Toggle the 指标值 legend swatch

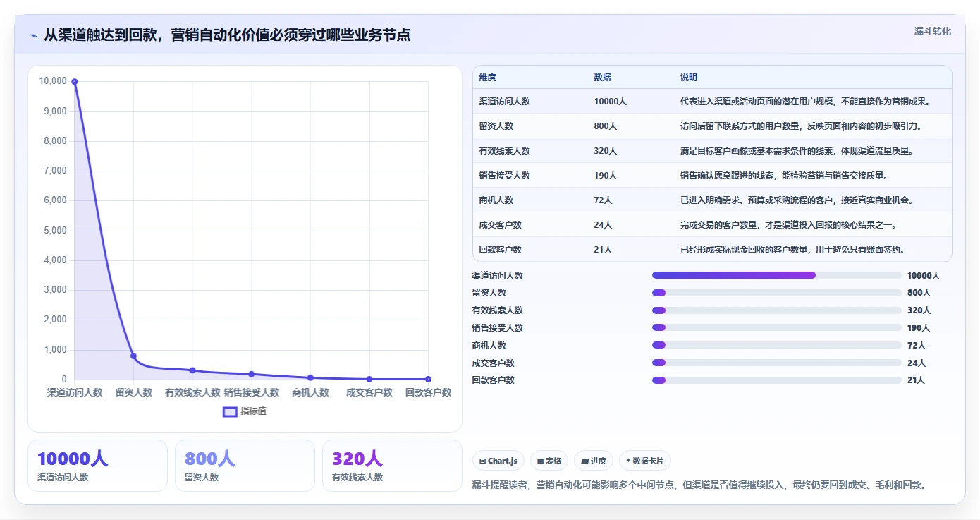tap(230, 412)
